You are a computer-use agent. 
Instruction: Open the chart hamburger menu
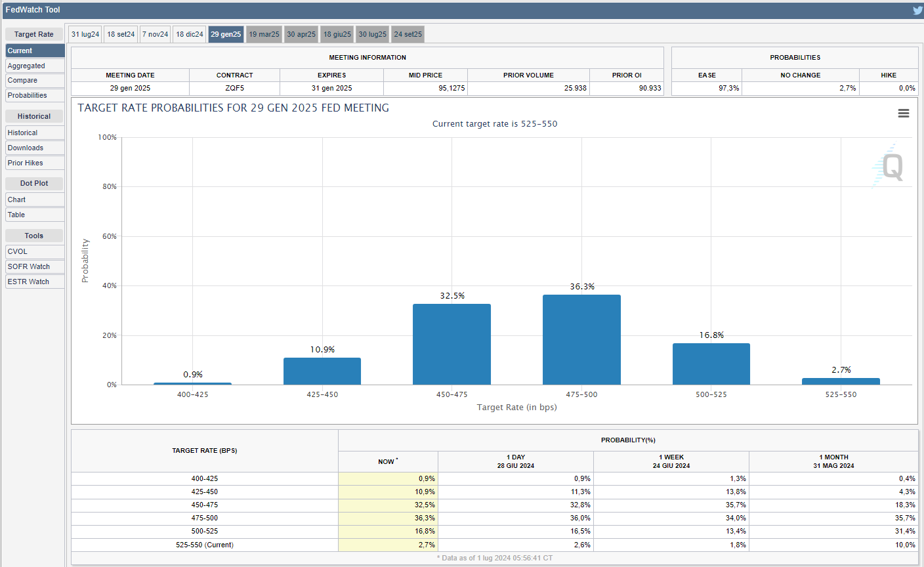[x=904, y=114]
